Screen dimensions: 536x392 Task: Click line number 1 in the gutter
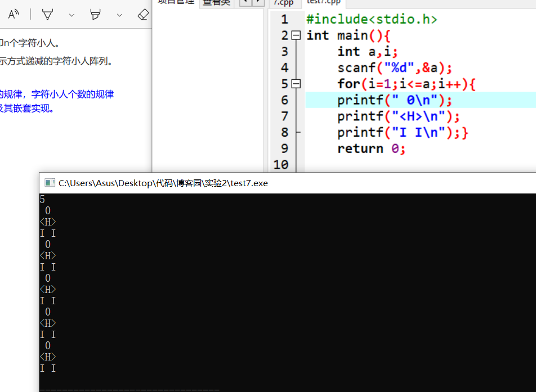(x=285, y=19)
